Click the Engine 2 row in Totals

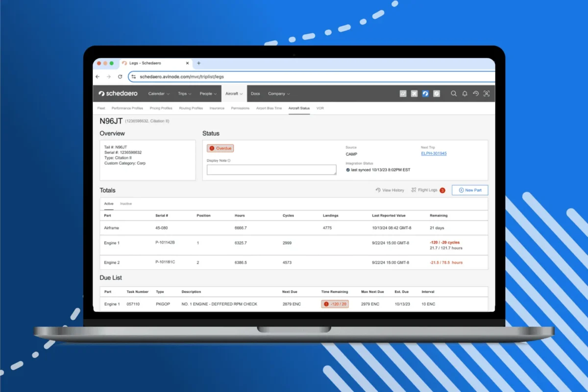coord(294,262)
